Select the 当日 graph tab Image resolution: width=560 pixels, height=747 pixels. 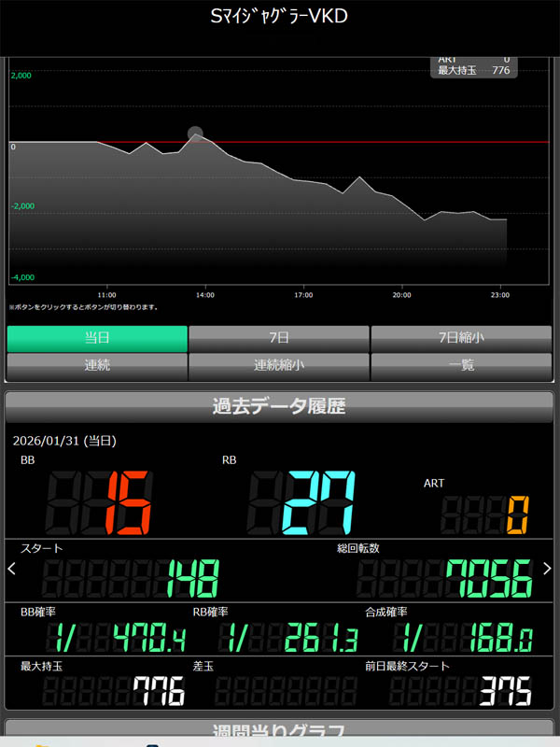[97, 338]
